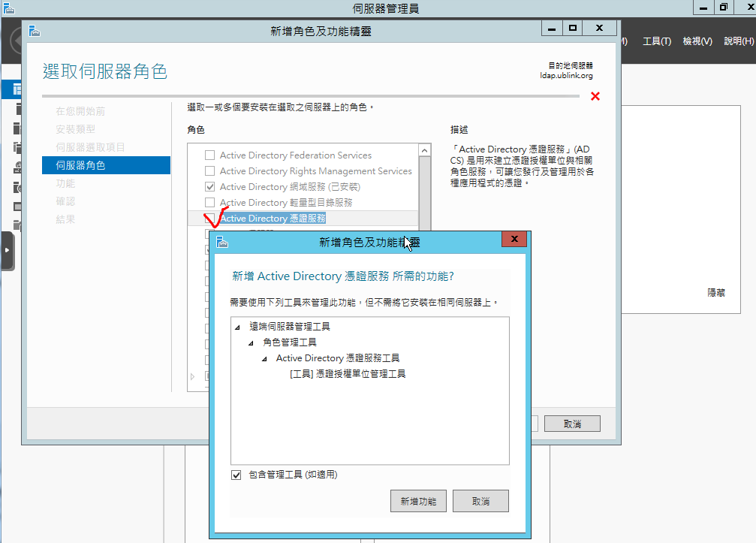Collapse the 角色管理工具 tree node
This screenshot has height=543, width=756.
click(251, 343)
